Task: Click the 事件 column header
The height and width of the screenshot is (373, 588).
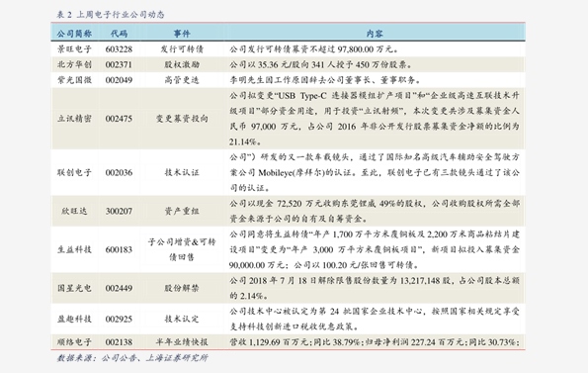Action: tap(182, 34)
